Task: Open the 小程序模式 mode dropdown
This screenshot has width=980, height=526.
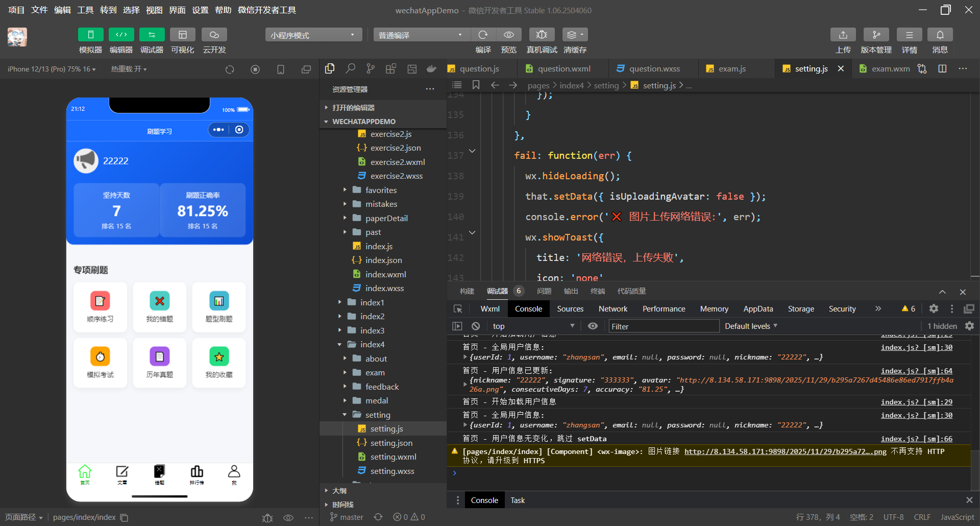Action: [313, 35]
